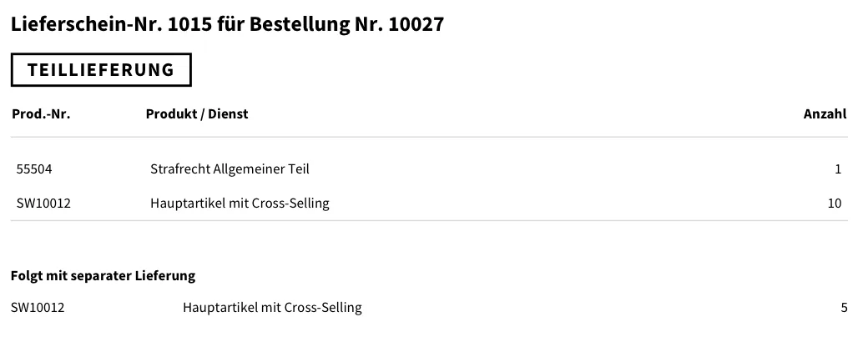Click the Lieferschein-Nr. 1015 heading
The width and height of the screenshot is (868, 342).
(228, 24)
